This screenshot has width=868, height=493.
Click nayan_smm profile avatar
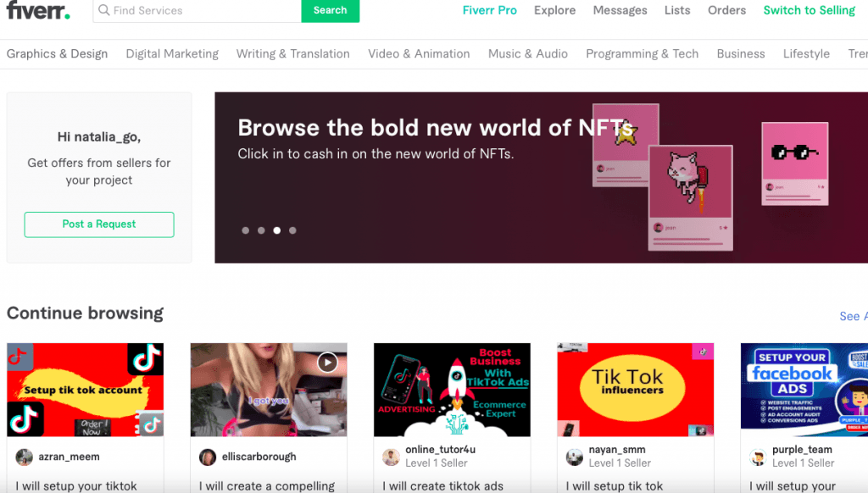(574, 457)
